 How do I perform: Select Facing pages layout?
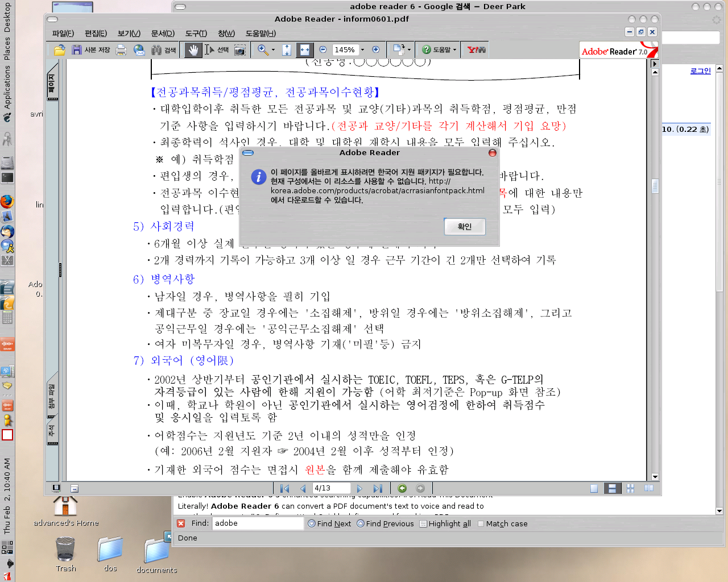coord(648,488)
